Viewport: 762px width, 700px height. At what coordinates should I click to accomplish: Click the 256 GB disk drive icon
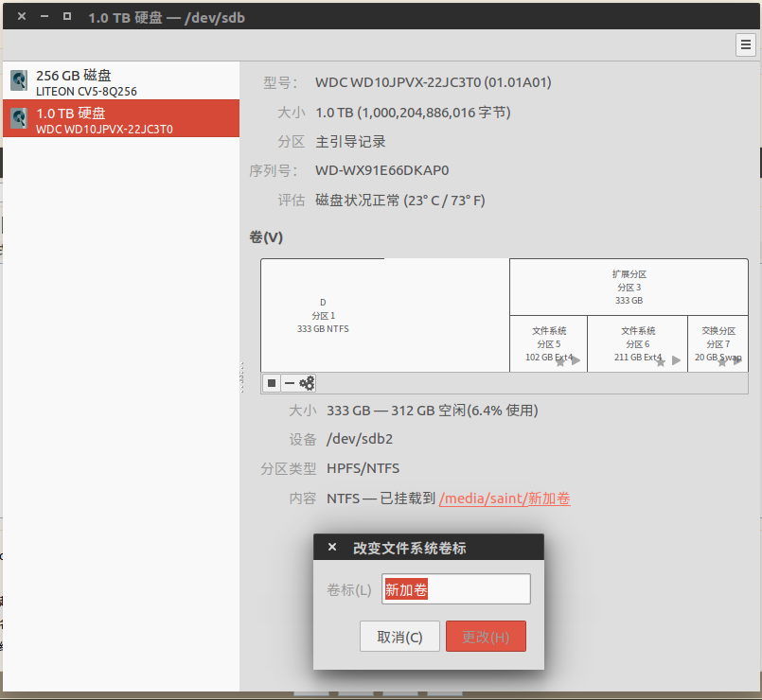pyautogui.click(x=19, y=80)
